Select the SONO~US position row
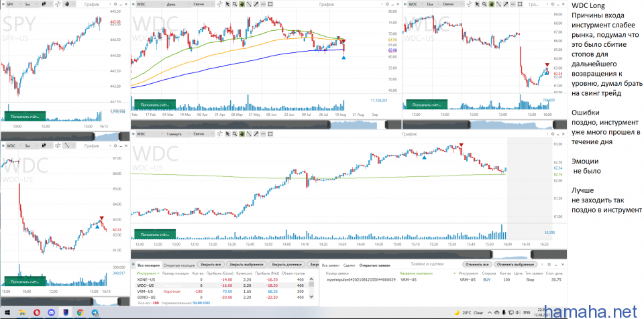644x319 pixels. coord(223,297)
